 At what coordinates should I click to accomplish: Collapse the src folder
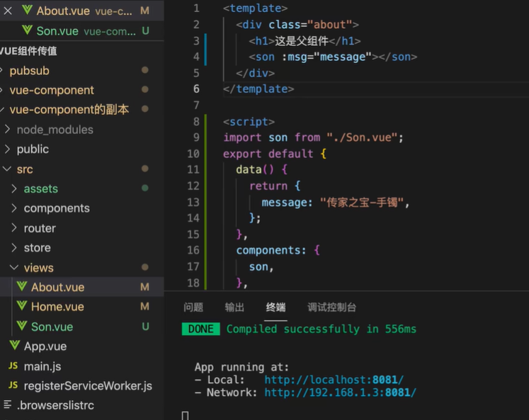click(7, 169)
